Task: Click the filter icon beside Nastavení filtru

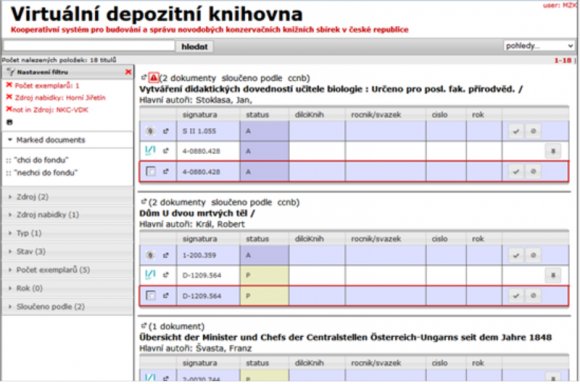Action: (11, 72)
